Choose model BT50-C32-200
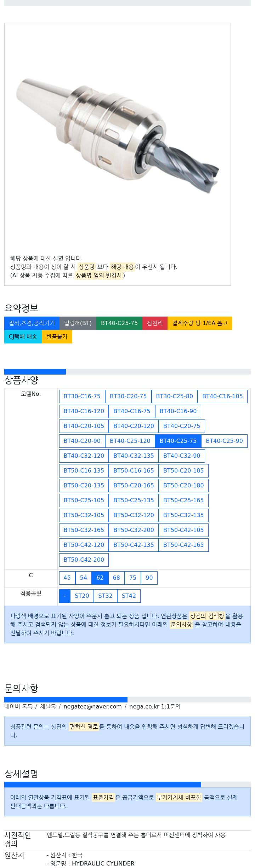The image size is (255, 868). click(x=134, y=530)
